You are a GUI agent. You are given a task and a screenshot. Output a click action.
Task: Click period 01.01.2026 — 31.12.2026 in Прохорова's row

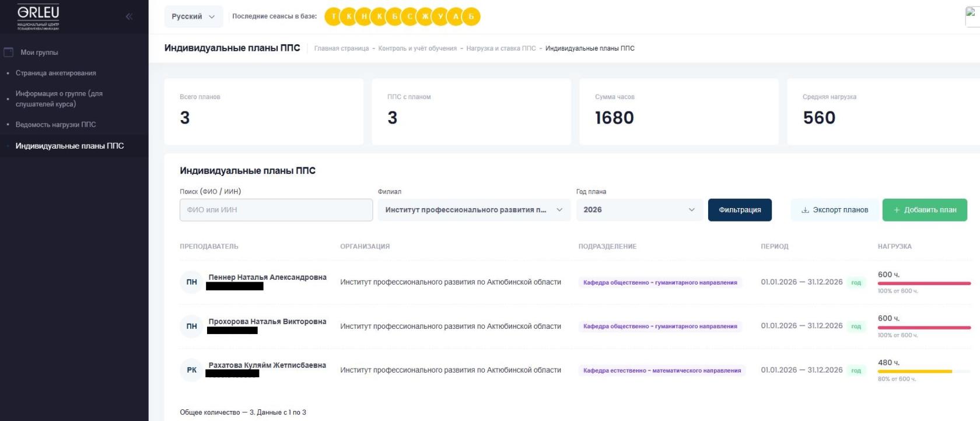point(801,326)
